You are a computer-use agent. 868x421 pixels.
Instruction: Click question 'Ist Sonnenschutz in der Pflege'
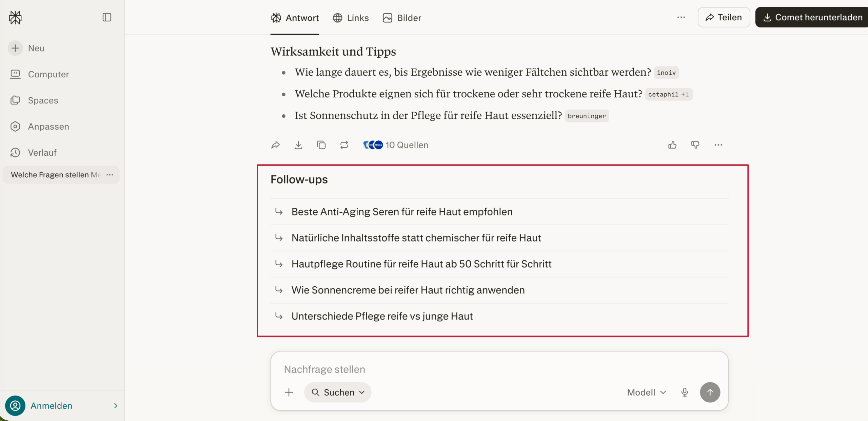(x=428, y=116)
